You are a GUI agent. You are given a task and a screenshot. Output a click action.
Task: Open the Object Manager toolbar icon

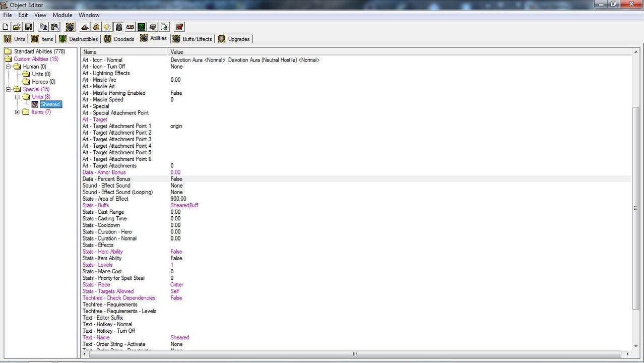coord(153,27)
